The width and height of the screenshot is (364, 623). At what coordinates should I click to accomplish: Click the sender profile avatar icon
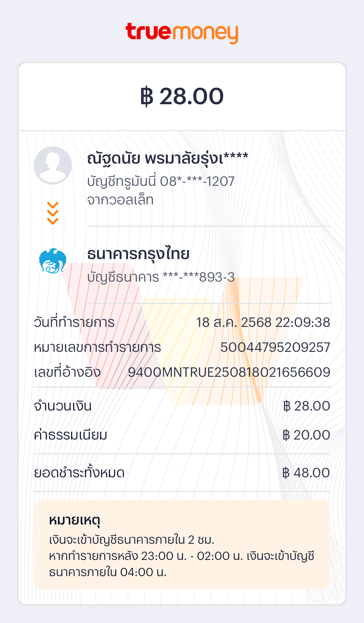click(x=53, y=165)
